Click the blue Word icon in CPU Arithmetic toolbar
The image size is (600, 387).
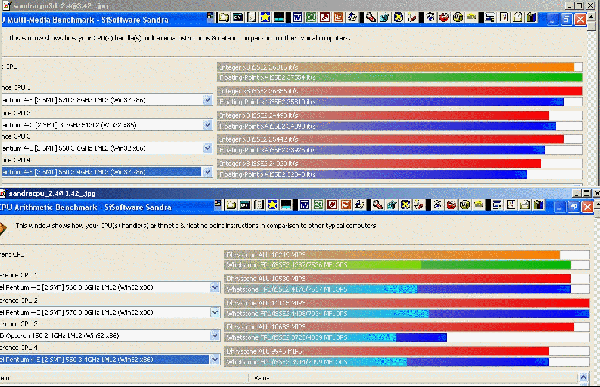305,205
